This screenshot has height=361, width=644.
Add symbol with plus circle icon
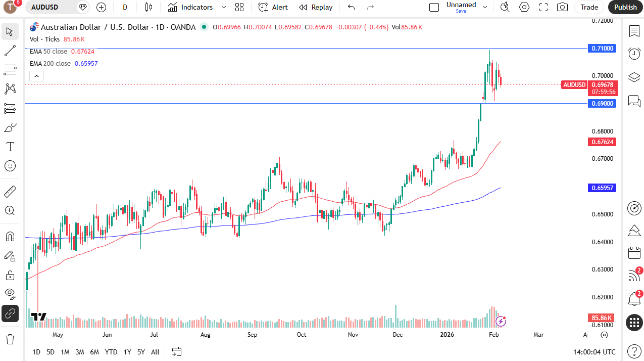[101, 7]
